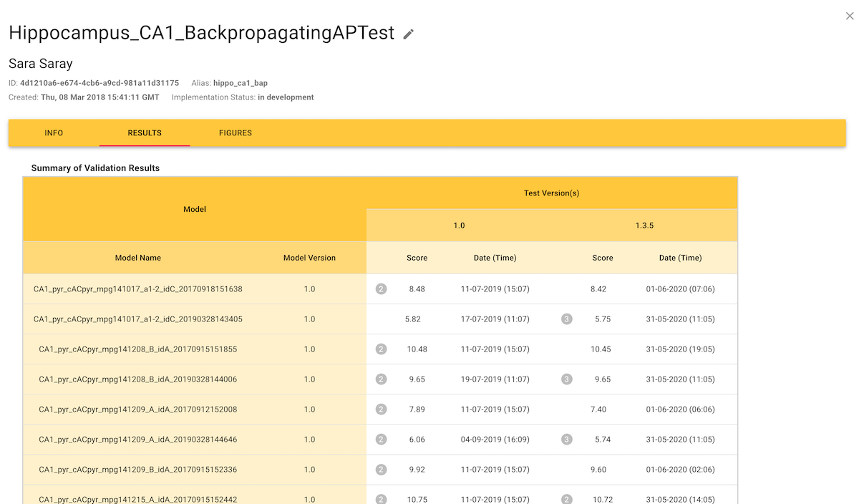Click badge 2 beside score 6.06
This screenshot has height=504, width=859.
pos(382,440)
